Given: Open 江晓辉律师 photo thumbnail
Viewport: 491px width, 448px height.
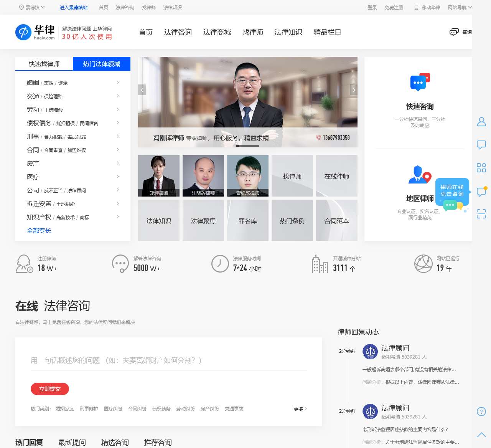Looking at the screenshot, I should (203, 176).
